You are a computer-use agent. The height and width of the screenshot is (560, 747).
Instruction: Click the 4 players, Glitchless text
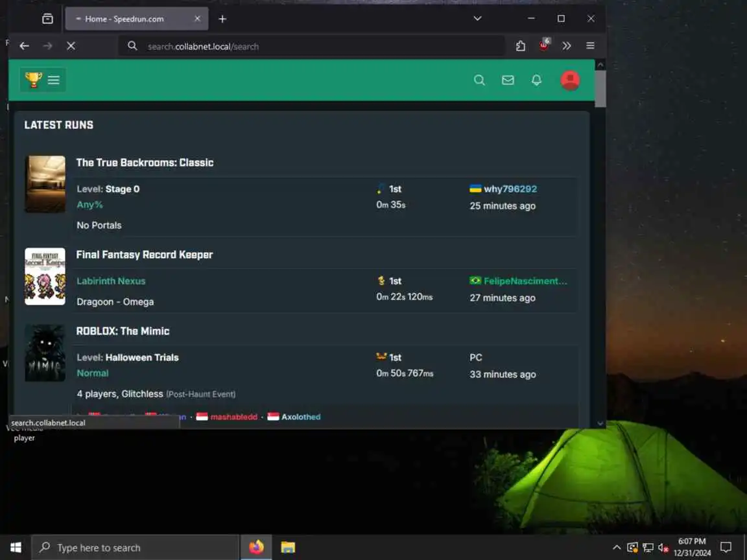pos(120,394)
